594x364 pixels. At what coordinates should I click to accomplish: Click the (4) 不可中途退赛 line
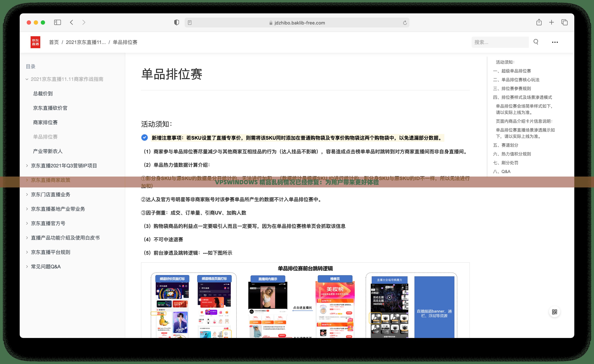pos(163,240)
